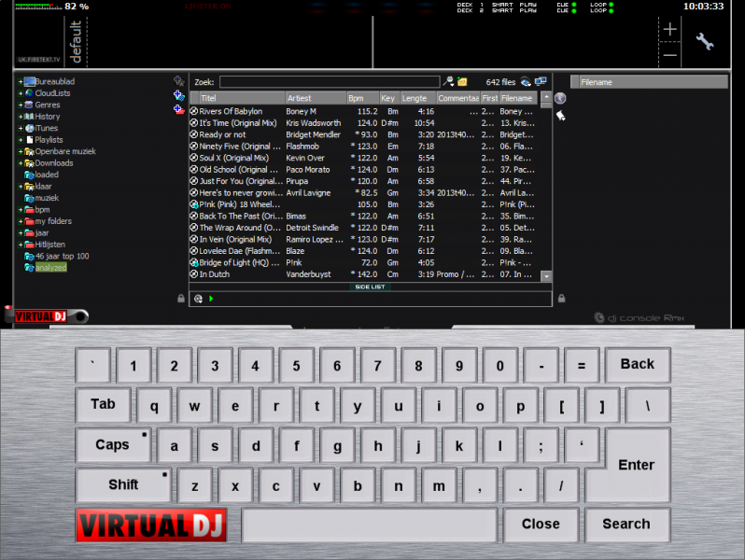The height and width of the screenshot is (560, 745).
Task: Toggle Caps lock on the on-screen keyboard
Action: coord(113,445)
